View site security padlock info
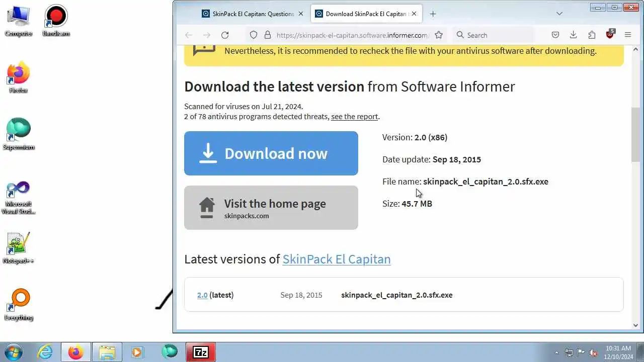 tap(268, 35)
